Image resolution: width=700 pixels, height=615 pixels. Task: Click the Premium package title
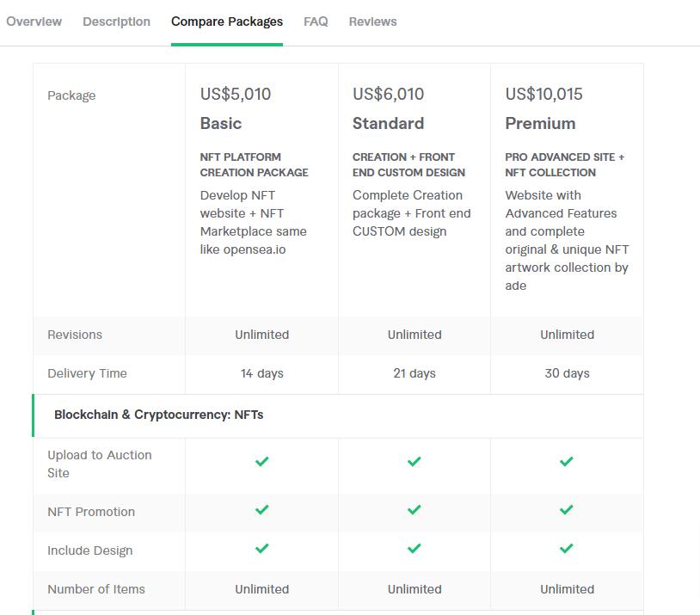click(540, 124)
